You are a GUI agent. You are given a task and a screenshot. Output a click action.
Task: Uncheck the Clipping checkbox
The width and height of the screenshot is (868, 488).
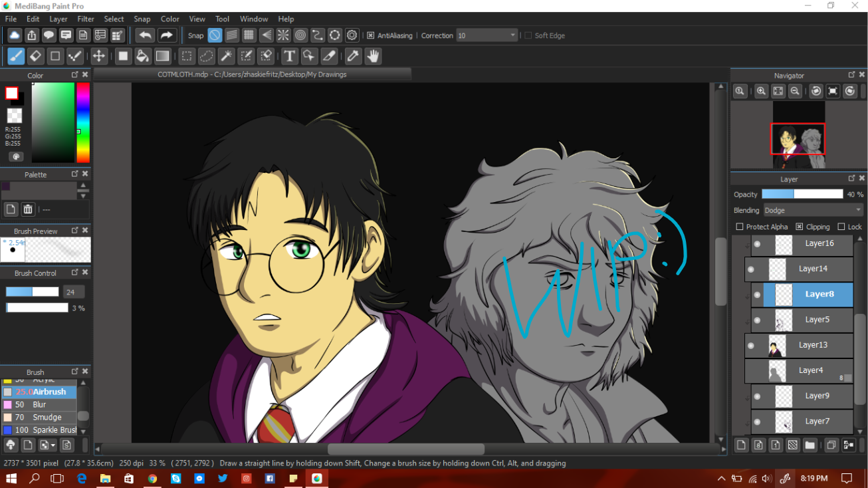point(800,227)
